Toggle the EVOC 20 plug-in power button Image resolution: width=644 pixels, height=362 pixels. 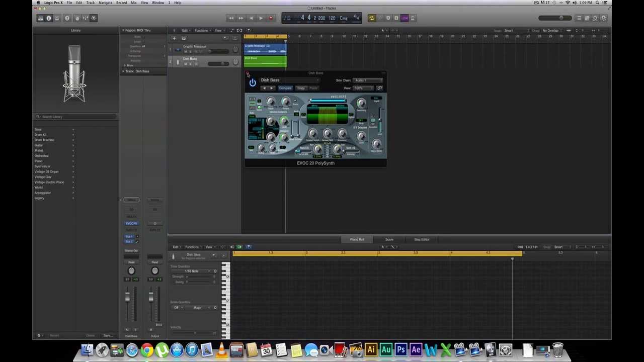pyautogui.click(x=253, y=82)
